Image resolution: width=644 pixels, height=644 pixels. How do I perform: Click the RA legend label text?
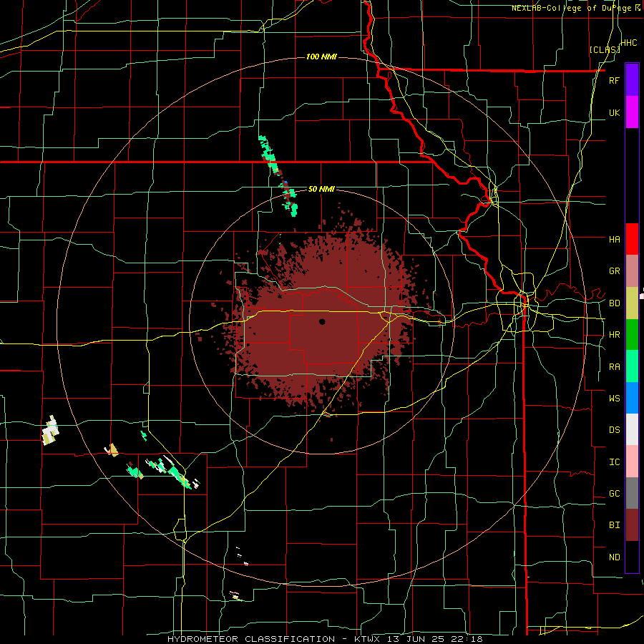tap(614, 367)
